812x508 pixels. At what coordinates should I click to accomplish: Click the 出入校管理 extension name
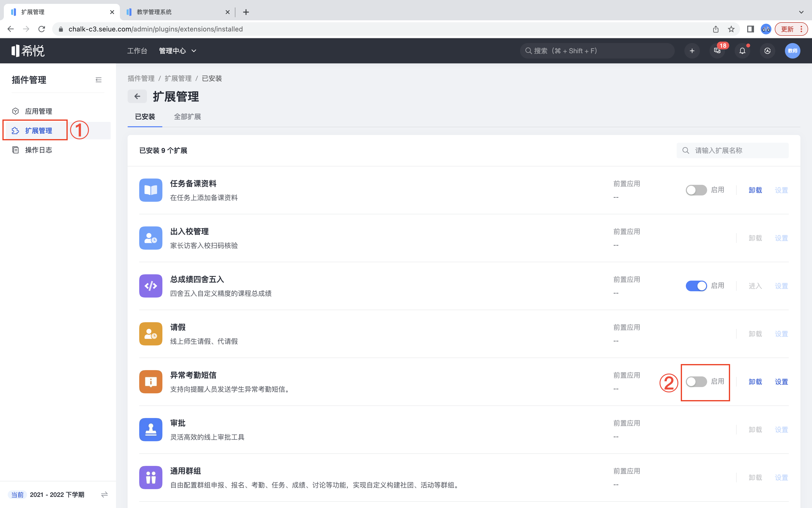[189, 232]
